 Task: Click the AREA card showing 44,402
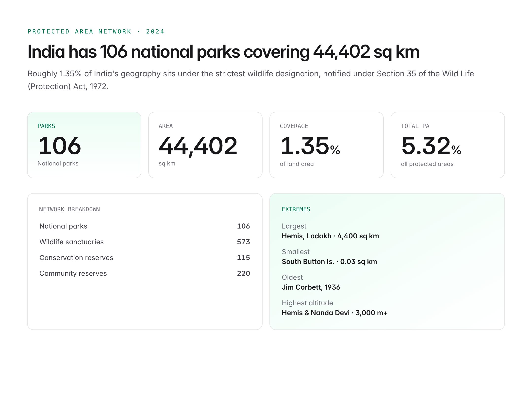click(205, 145)
